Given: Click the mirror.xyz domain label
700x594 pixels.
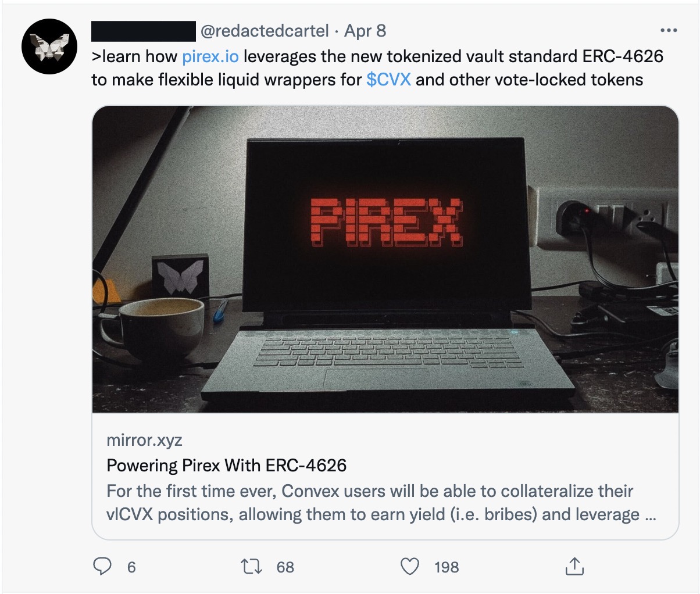Looking at the screenshot, I should point(144,440).
